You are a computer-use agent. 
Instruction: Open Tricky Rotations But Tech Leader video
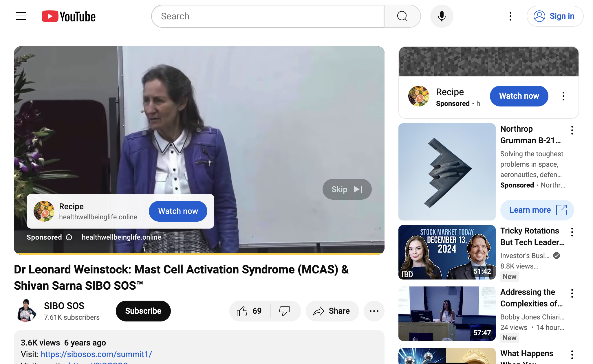[x=532, y=236]
